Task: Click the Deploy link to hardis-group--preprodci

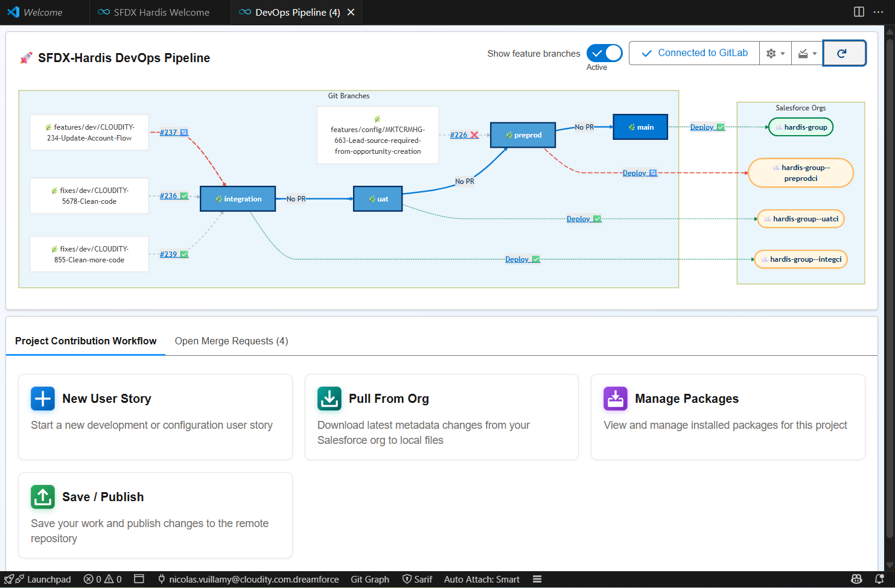Action: tap(634, 172)
